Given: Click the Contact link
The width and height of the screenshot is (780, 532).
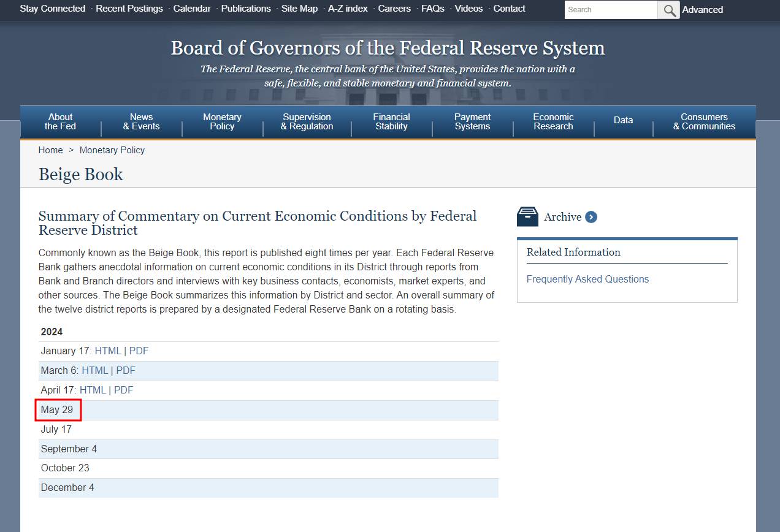Looking at the screenshot, I should (509, 9).
